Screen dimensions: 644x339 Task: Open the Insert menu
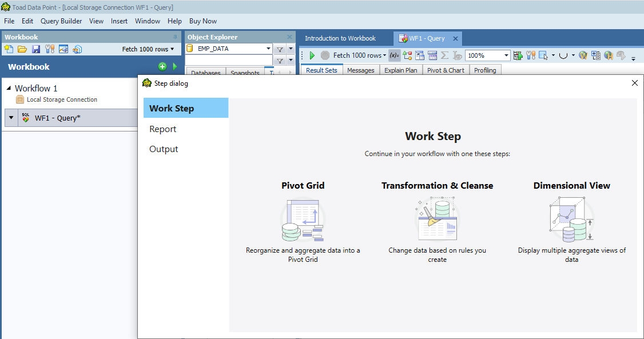click(x=119, y=21)
